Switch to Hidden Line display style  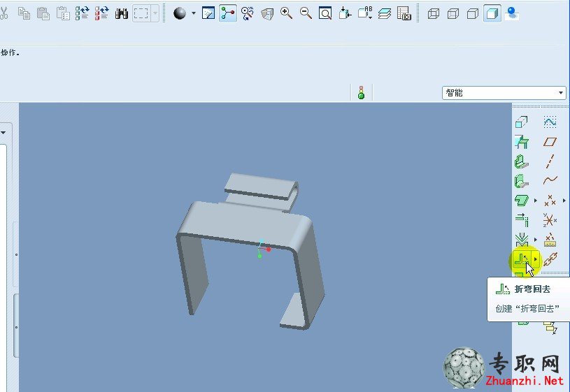pos(453,14)
